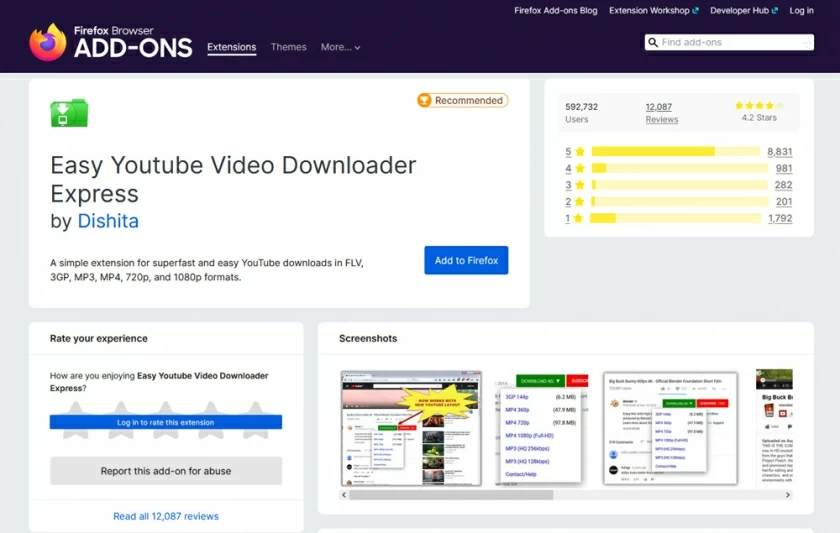The width and height of the screenshot is (840, 533).
Task: Click the 1,792 one-star count
Action: (x=780, y=218)
